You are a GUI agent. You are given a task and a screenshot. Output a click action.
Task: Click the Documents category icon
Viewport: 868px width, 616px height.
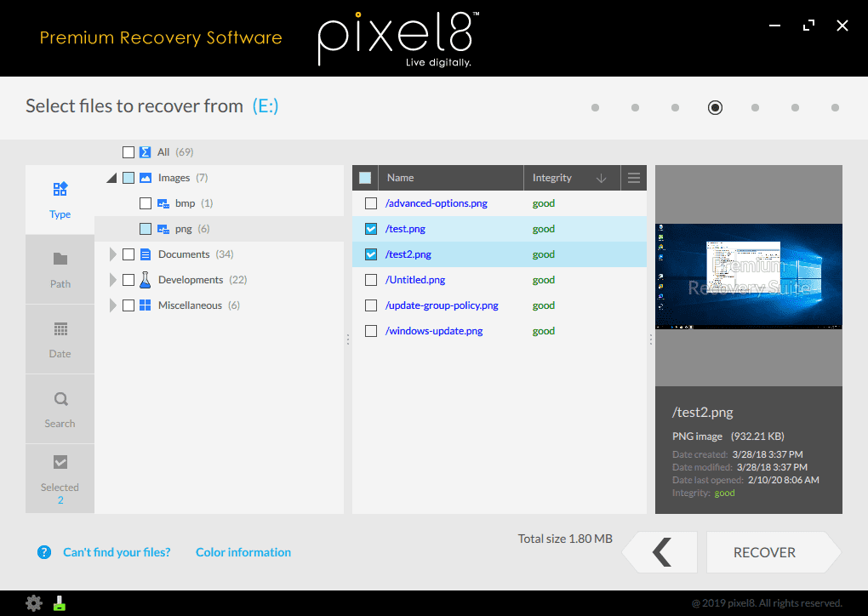click(x=146, y=254)
